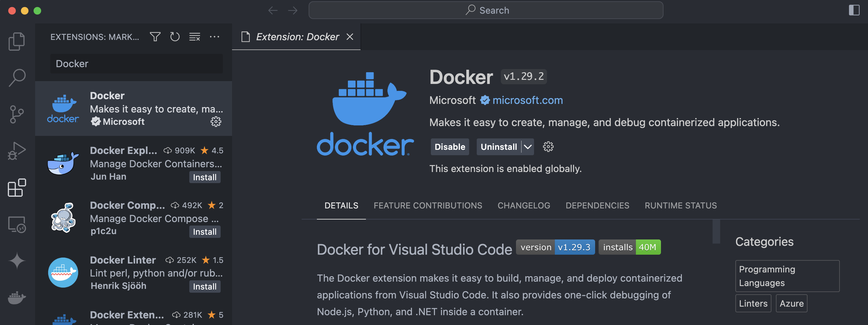Expand Uninstall dropdown arrow
This screenshot has width=868, height=325.
pyautogui.click(x=528, y=147)
